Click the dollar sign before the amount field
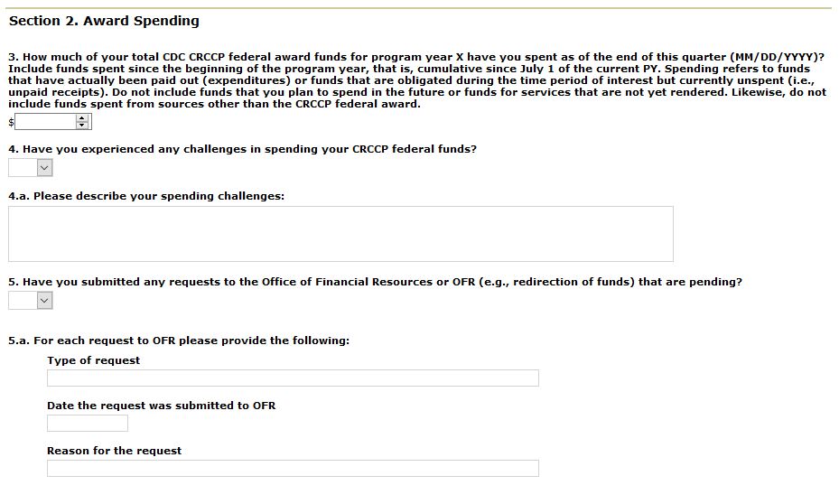The width and height of the screenshot is (839, 504). (x=11, y=122)
